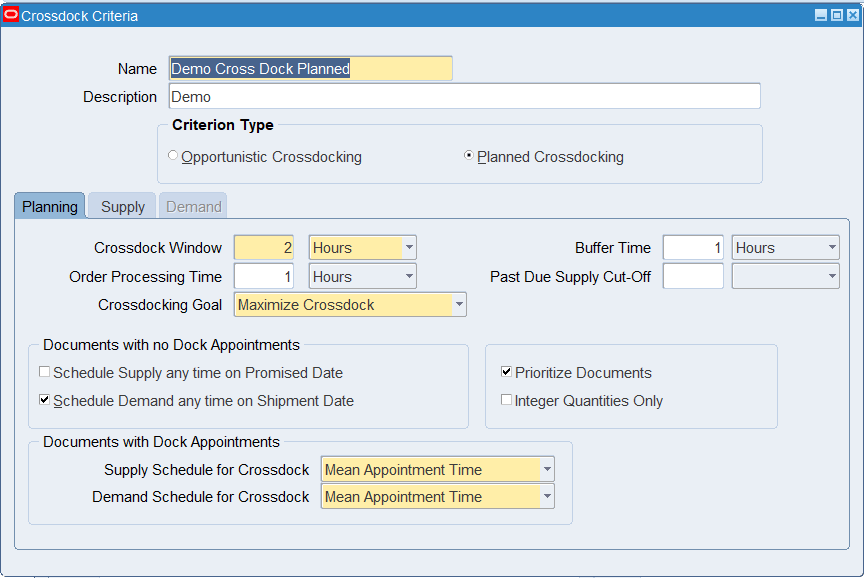864x578 pixels.
Task: Expand the Crossdocking Goal dropdown
Action: [x=459, y=305]
